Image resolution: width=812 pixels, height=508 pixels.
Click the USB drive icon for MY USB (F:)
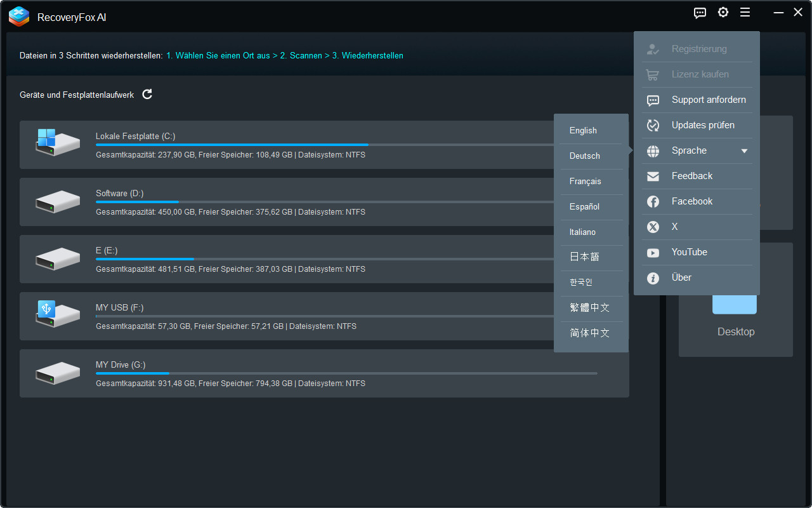click(58, 314)
